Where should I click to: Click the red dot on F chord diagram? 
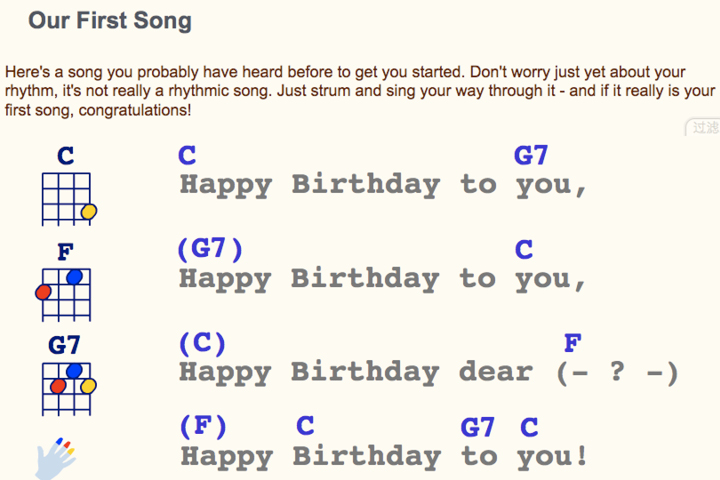tap(43, 292)
